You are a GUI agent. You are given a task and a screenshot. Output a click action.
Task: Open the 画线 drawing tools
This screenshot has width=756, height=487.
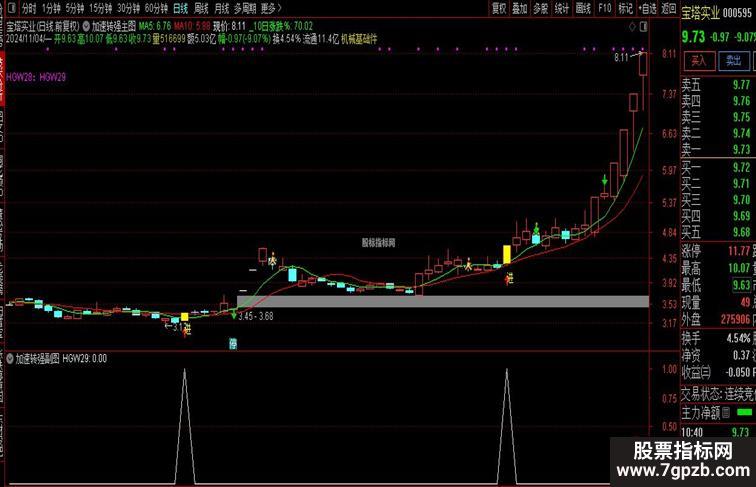[583, 8]
